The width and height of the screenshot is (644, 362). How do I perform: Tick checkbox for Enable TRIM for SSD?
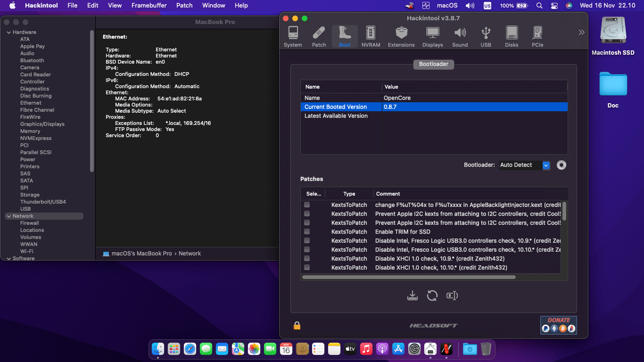click(307, 231)
